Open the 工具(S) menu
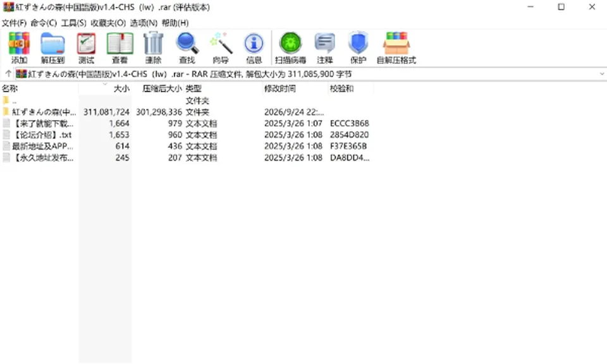The image size is (607, 364). click(x=73, y=23)
